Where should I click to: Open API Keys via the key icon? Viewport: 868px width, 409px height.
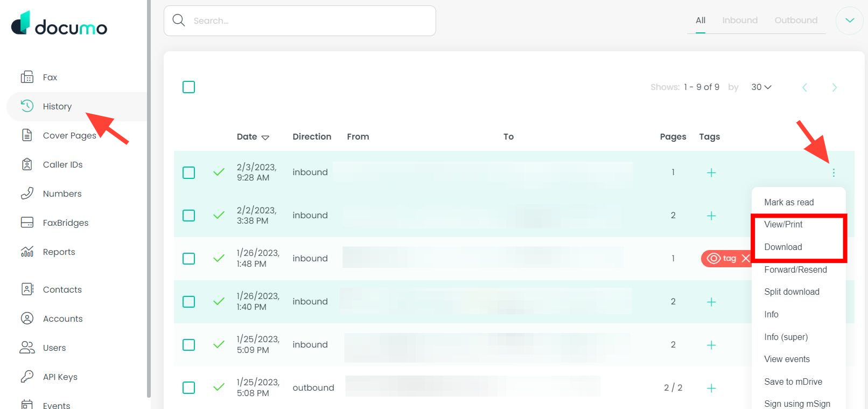(x=27, y=377)
